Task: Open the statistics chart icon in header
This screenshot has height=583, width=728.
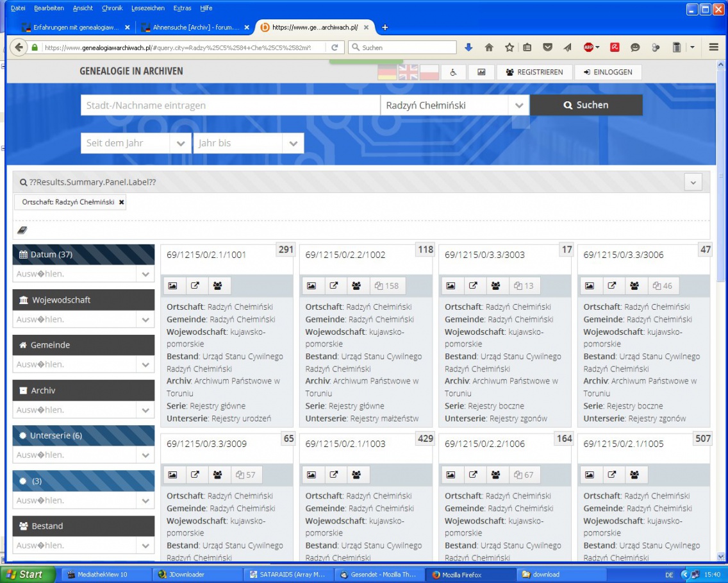Action: click(481, 72)
